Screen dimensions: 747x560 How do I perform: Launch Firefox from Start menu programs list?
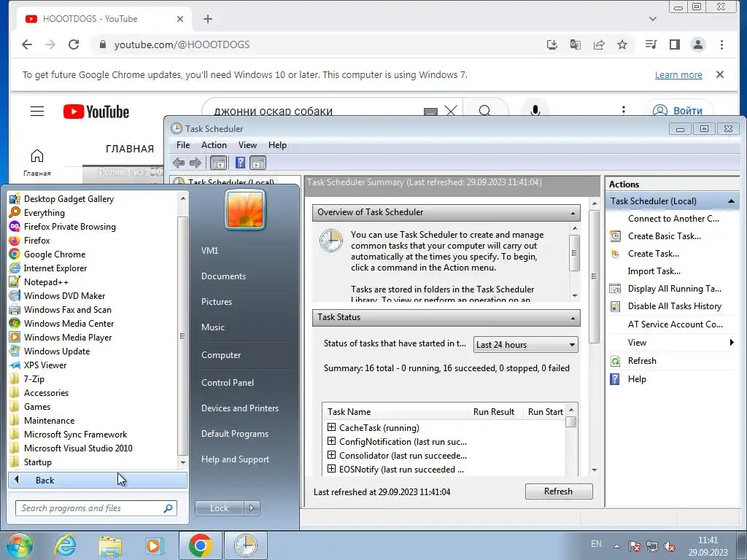point(36,241)
